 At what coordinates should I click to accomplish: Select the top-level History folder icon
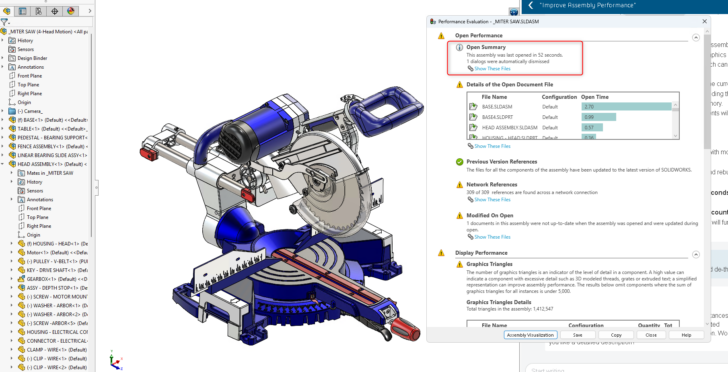click(12, 40)
